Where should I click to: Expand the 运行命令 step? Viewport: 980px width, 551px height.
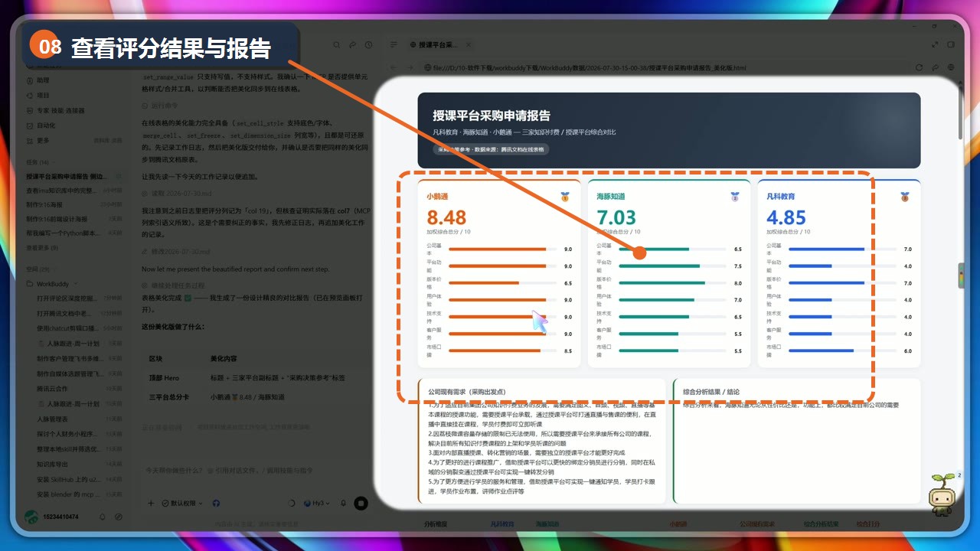161,106
